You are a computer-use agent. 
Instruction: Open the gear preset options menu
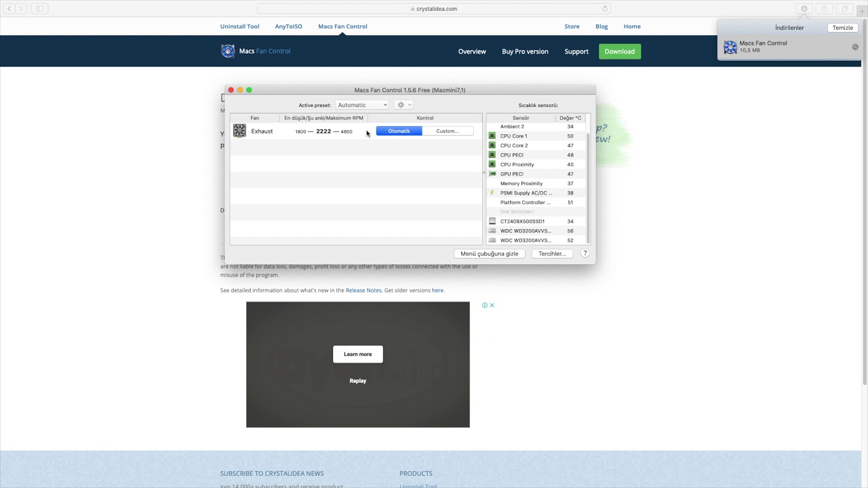(x=403, y=105)
